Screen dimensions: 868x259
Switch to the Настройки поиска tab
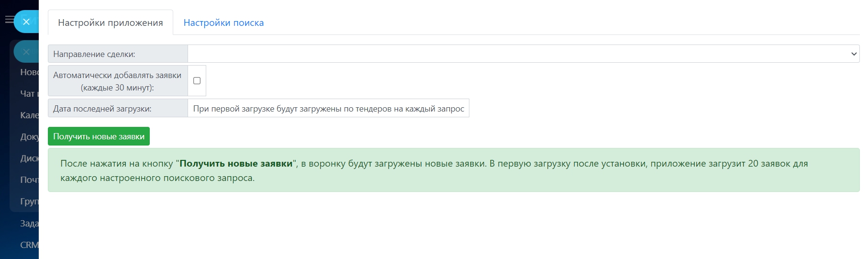[223, 23]
